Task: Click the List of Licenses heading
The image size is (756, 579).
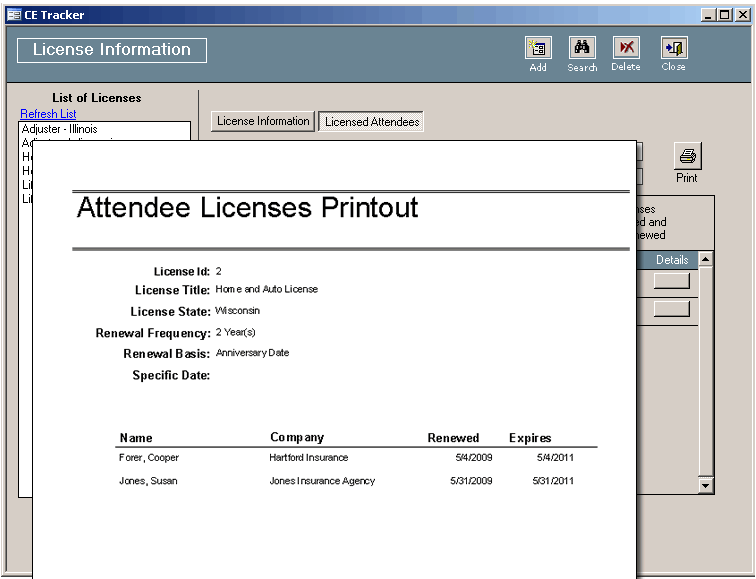Action: point(97,98)
